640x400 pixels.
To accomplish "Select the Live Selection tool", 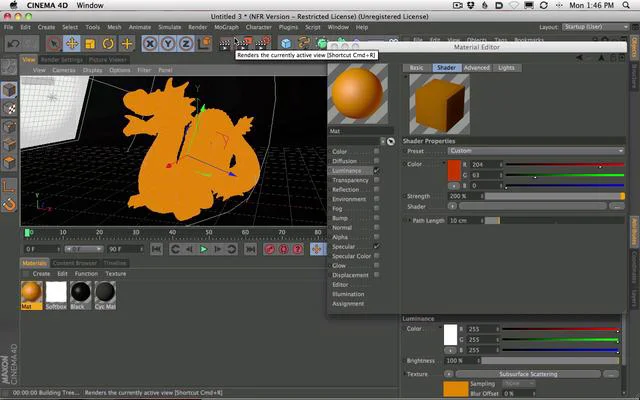I will [x=53, y=43].
